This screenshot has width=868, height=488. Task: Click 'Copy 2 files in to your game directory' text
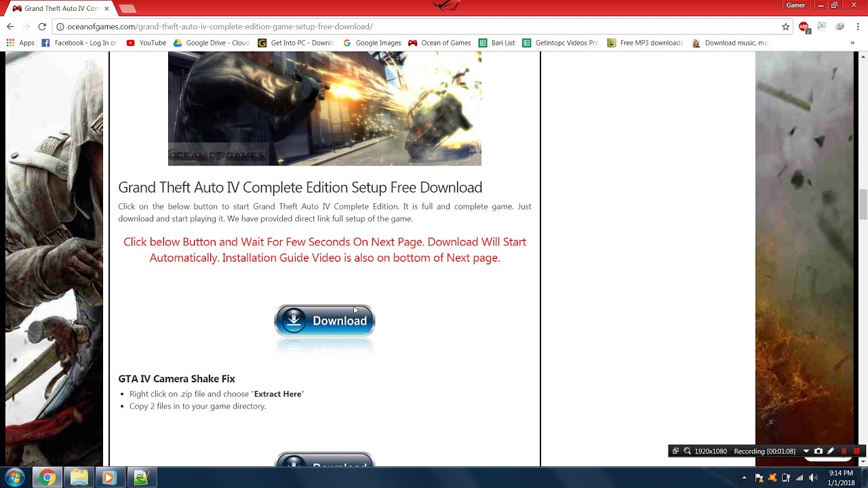198,406
